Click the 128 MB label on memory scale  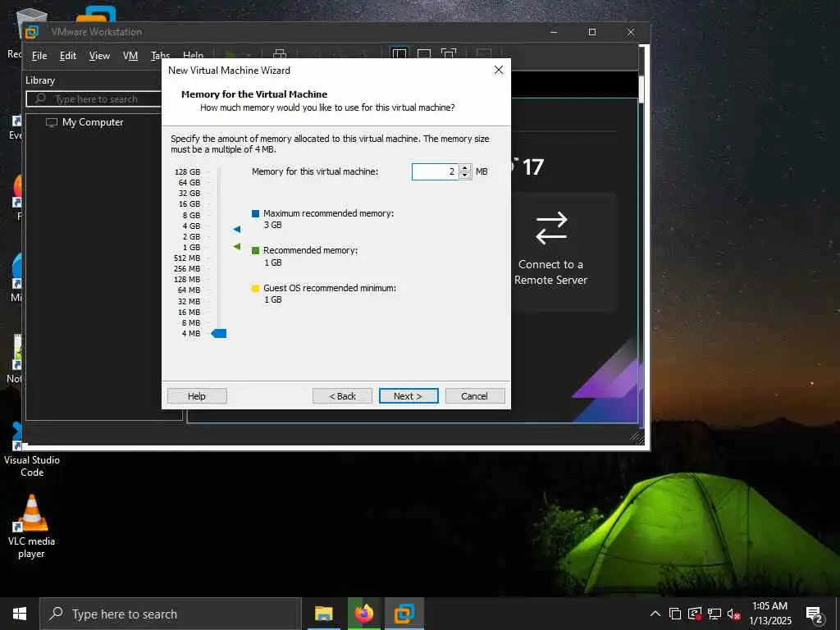187,280
